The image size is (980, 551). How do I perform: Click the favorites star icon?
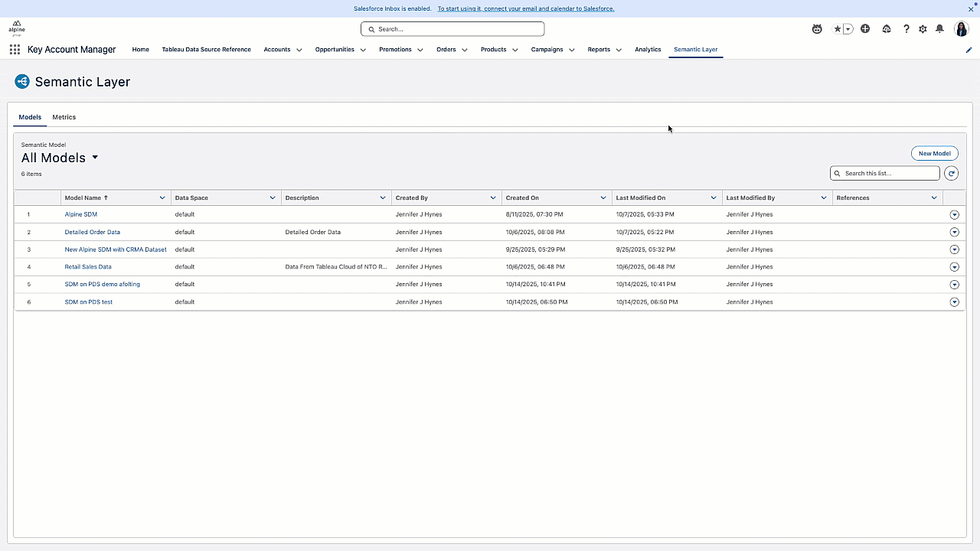[837, 28]
